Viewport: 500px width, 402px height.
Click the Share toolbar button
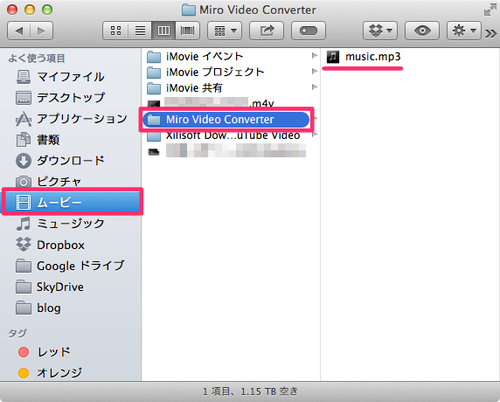pos(267,31)
